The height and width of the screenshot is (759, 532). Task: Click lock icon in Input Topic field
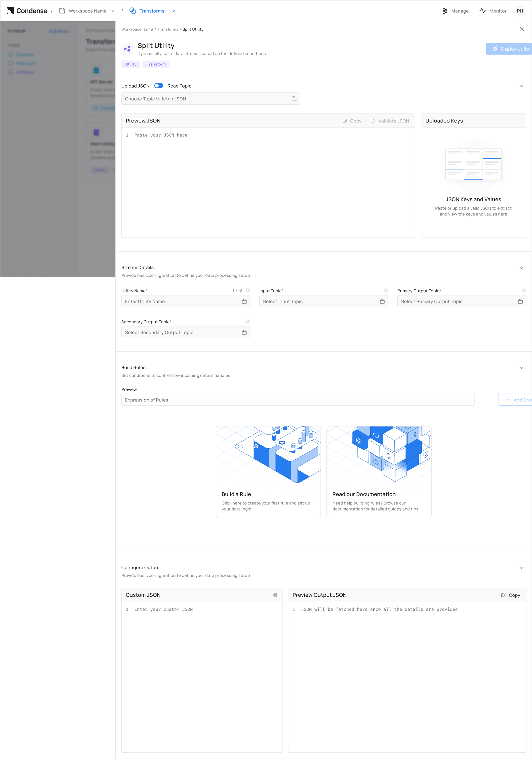point(382,301)
